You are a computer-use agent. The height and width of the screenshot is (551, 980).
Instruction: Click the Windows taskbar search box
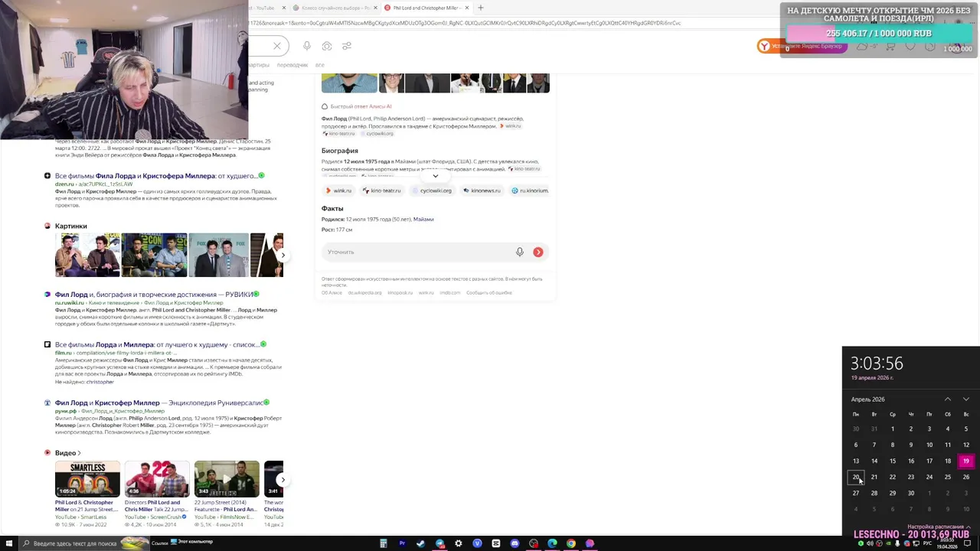[x=84, y=543]
